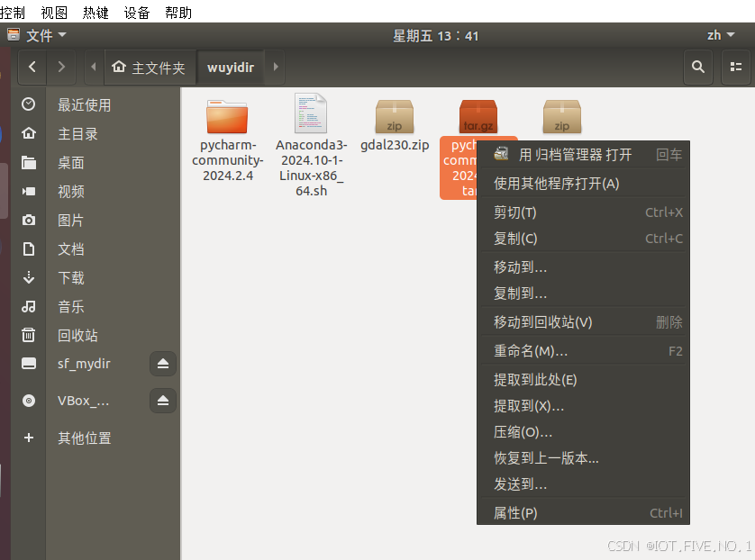Switch to list view with toolbar icon

click(736, 67)
